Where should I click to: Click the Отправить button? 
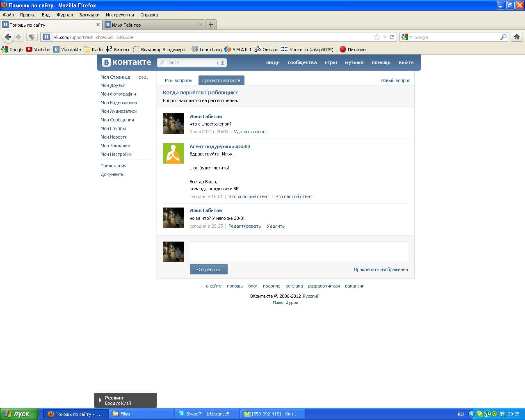[x=208, y=269]
